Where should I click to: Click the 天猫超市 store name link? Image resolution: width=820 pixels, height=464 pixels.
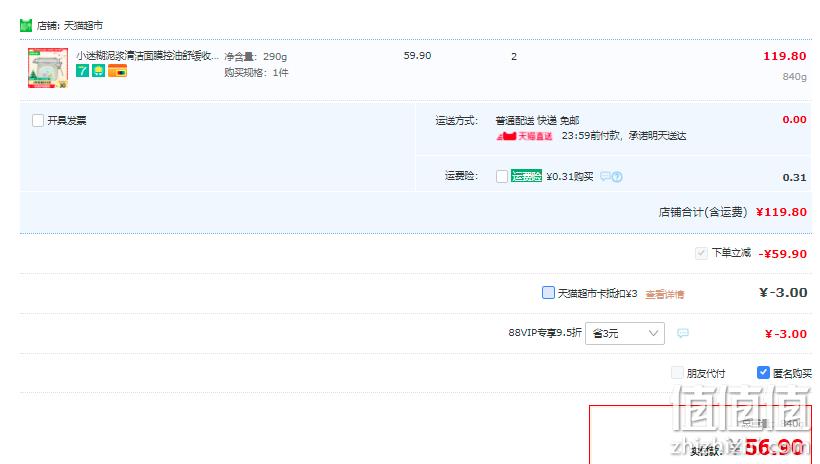(83, 26)
